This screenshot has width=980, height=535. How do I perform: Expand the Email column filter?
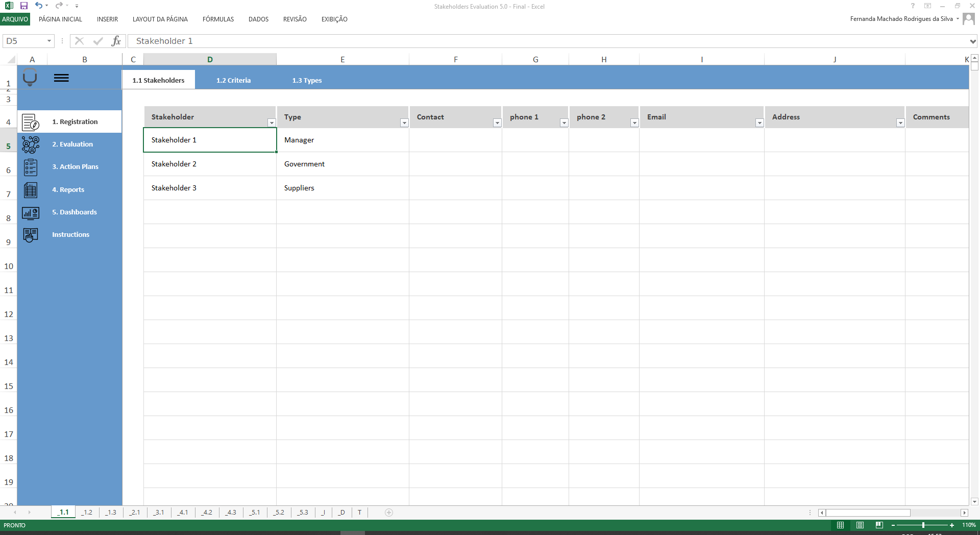coord(759,123)
